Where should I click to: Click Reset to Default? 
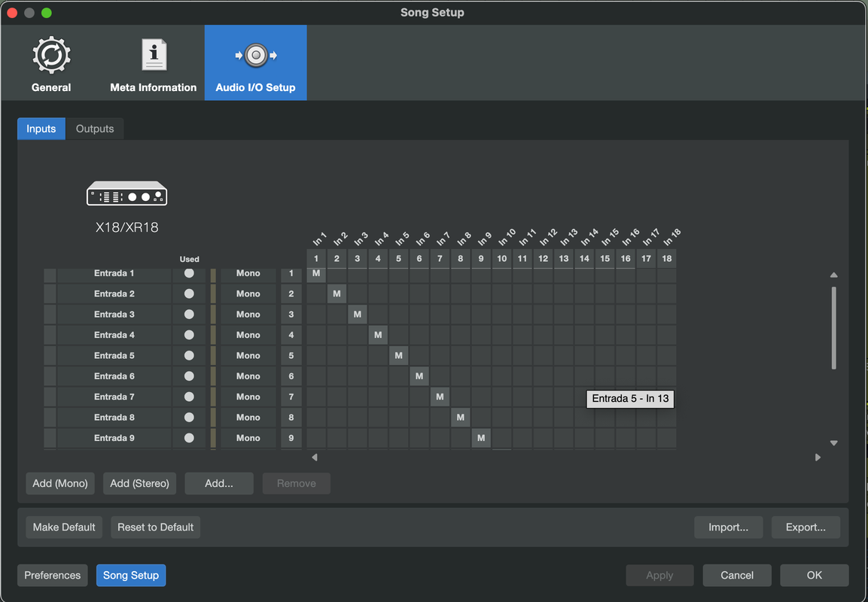[x=156, y=528]
